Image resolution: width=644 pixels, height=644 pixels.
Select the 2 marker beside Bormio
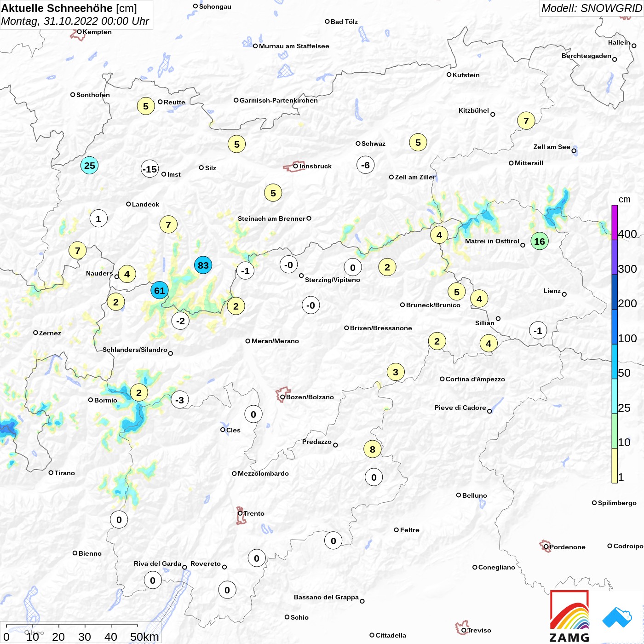(139, 392)
